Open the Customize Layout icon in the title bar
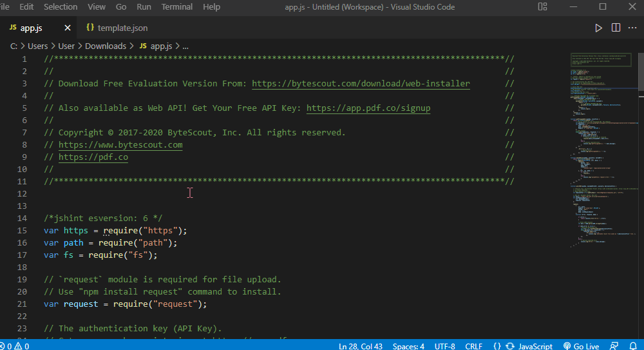644x350 pixels. tap(542, 6)
